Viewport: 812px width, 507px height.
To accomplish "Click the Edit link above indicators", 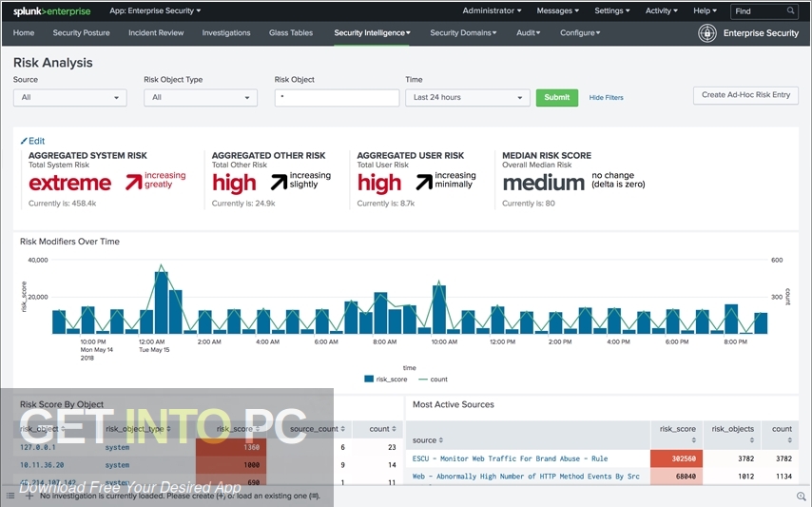I will 37,141.
